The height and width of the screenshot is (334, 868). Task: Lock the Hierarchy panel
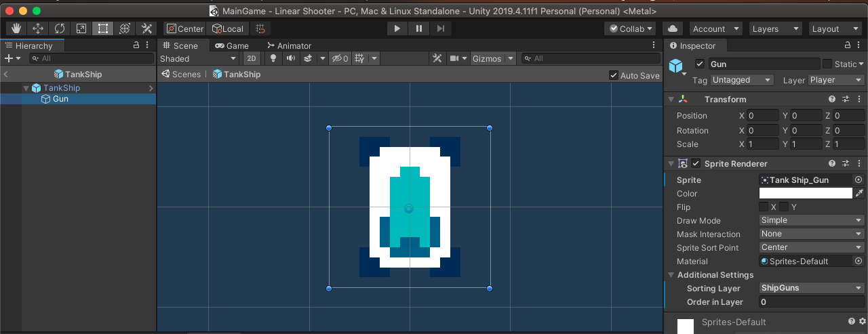click(137, 45)
